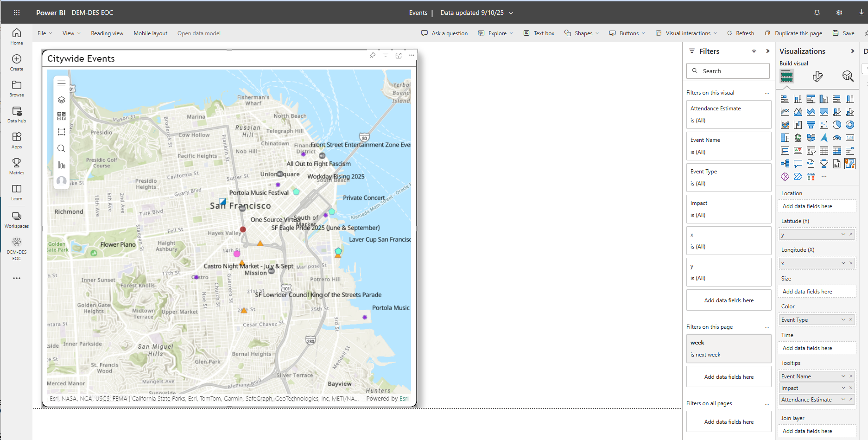This screenshot has width=868, height=440.
Task: Click the red event marker near Hayes Valley
Action: [x=243, y=229]
